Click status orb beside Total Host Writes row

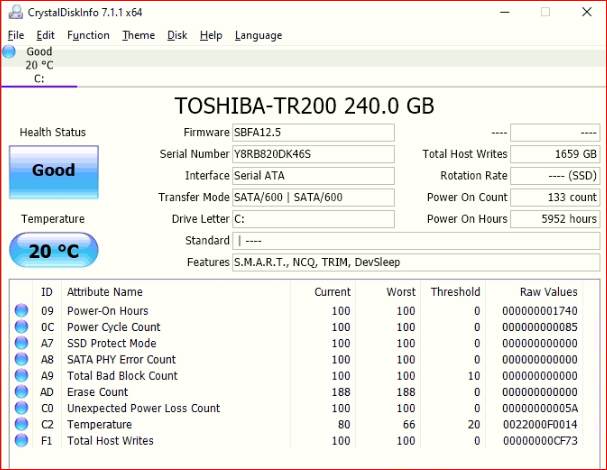[x=21, y=441]
